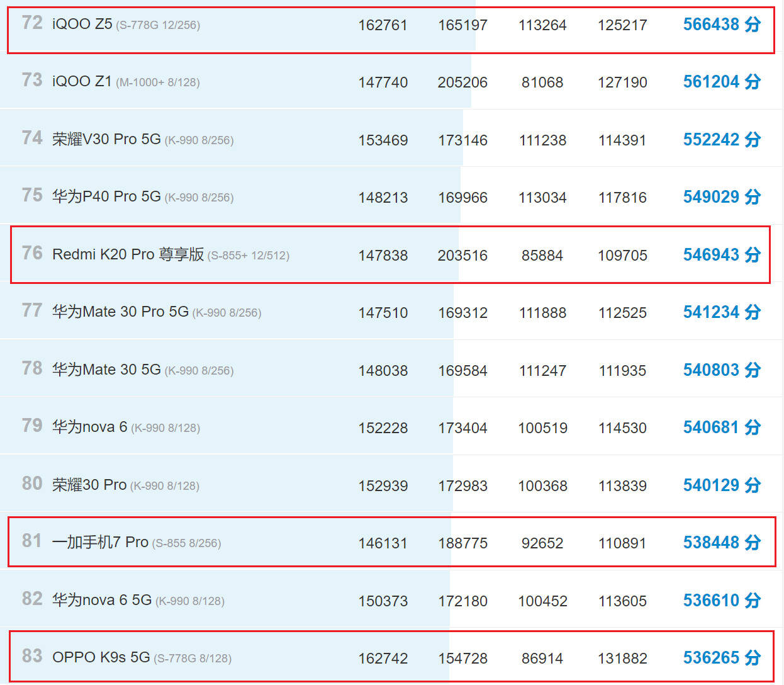Screen dimensions: 784x685
Task: Select the value 152939 for 荣耀30 Pro
Action: [x=383, y=486]
